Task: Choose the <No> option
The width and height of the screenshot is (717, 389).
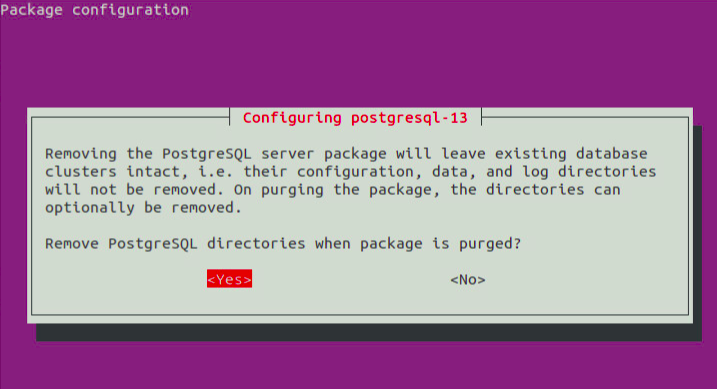Action: (467, 279)
